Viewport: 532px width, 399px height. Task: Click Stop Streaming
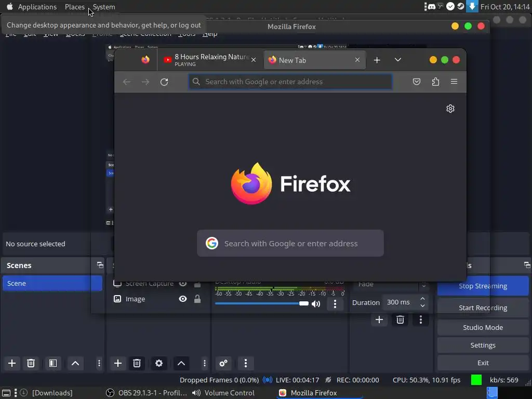(483, 286)
